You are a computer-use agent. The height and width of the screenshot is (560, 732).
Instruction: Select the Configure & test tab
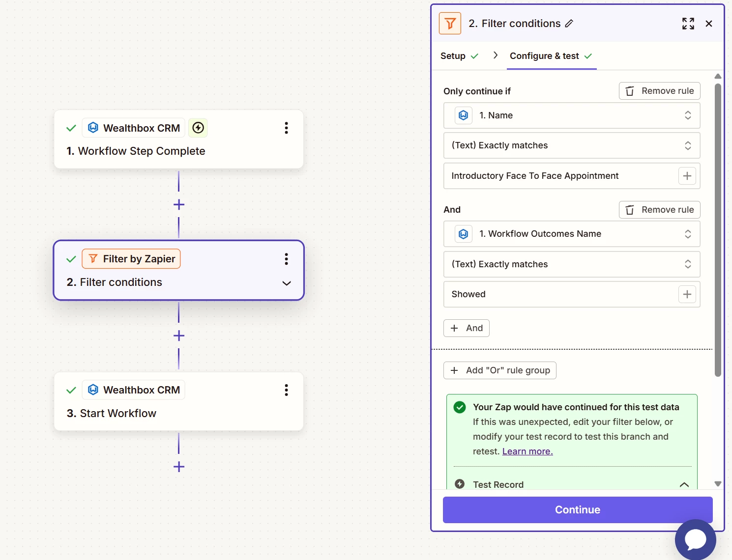[x=551, y=56]
